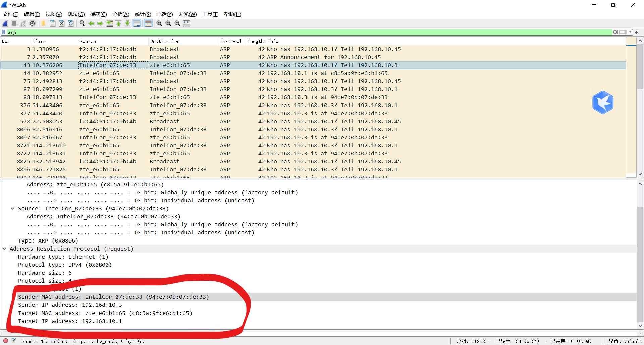The image size is (644, 345).
Task: Open the 统计(S) menu
Action: coord(143,14)
